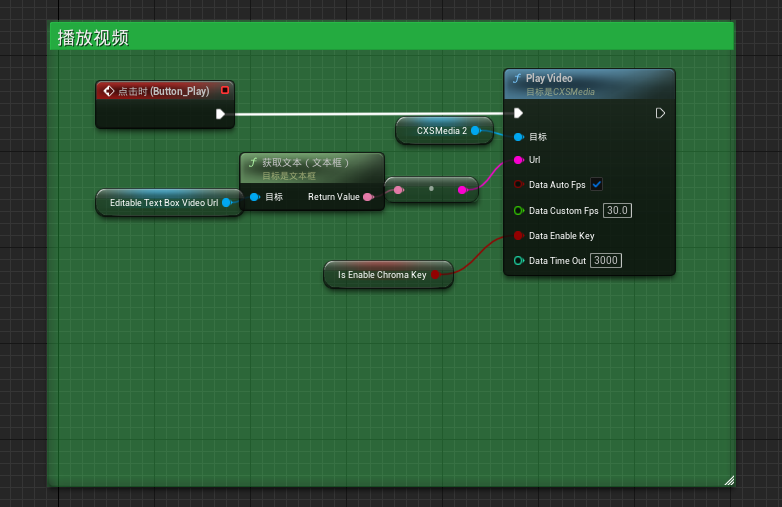Uncheck the Data Auto Fps checkbox
This screenshot has width=782, height=507.
[x=597, y=185]
